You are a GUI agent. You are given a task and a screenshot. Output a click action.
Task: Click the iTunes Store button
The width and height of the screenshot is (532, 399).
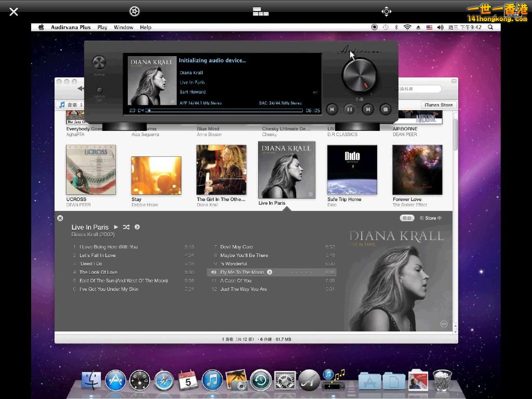click(438, 105)
